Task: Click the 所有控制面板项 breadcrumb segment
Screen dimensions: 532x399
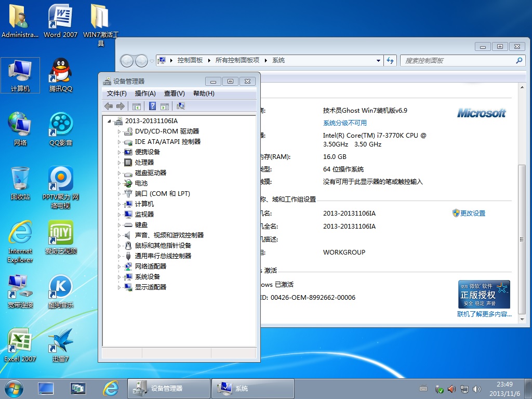Action: (x=237, y=60)
